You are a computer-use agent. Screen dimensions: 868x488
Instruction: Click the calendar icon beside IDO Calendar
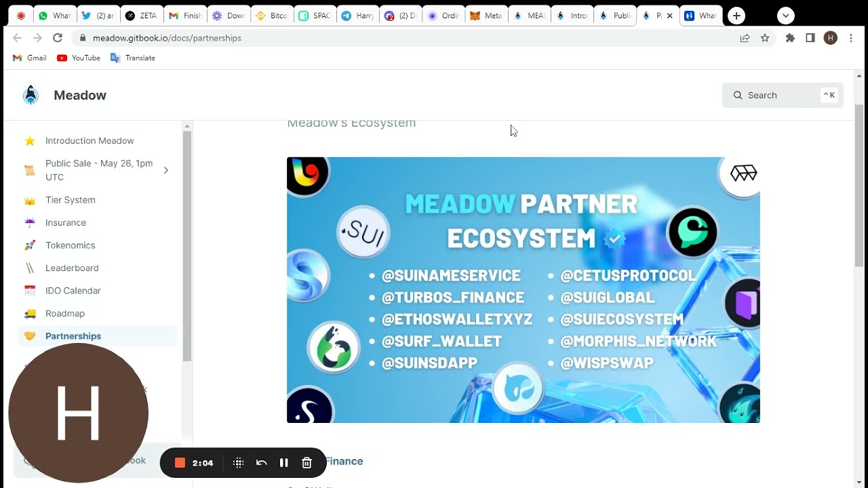pyautogui.click(x=30, y=291)
